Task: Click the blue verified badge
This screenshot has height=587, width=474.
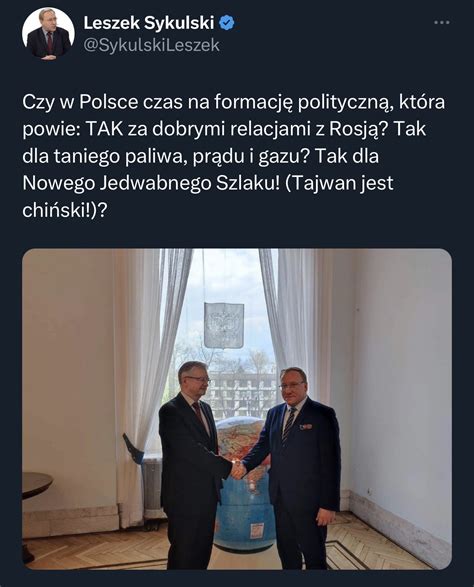Action: pyautogui.click(x=227, y=23)
